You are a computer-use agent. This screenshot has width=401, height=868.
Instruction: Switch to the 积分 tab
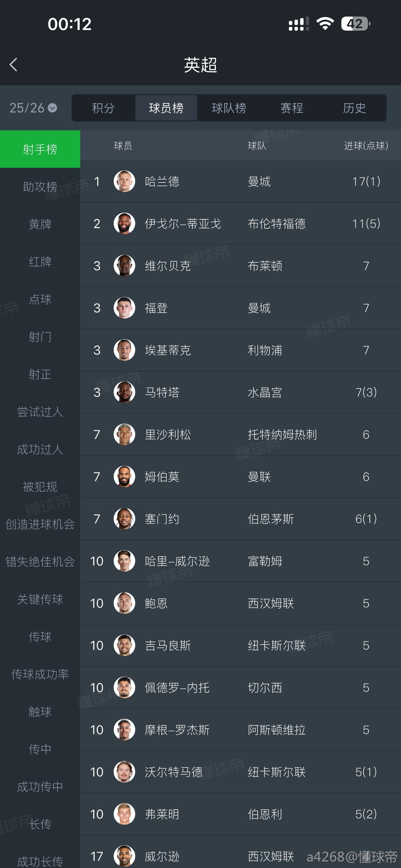[103, 108]
